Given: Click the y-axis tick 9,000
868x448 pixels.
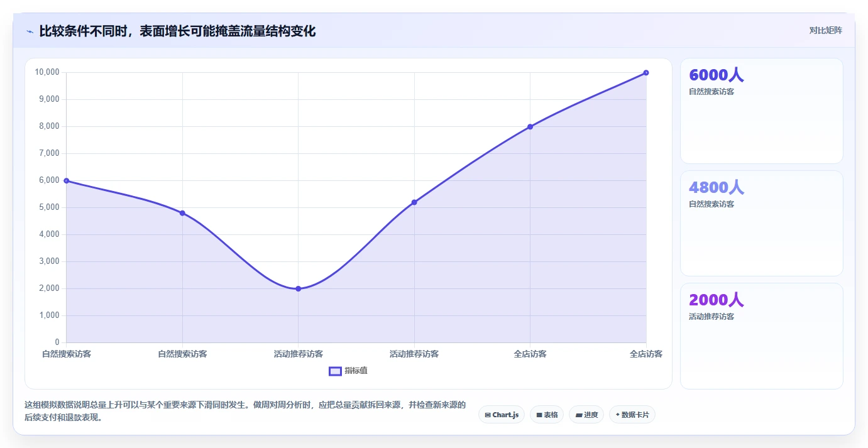Looking at the screenshot, I should click(x=49, y=99).
